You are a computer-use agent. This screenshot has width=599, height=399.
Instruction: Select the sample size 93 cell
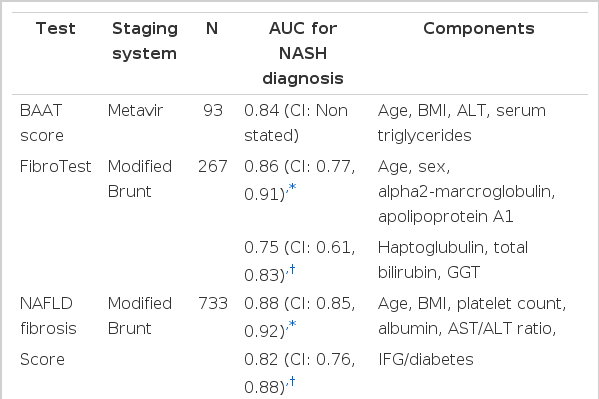tap(213, 110)
